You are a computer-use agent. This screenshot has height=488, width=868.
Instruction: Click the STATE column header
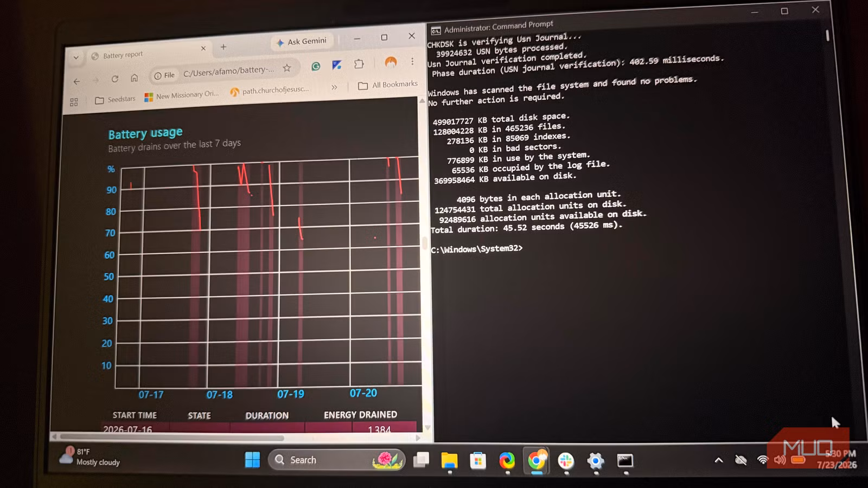[199, 415]
